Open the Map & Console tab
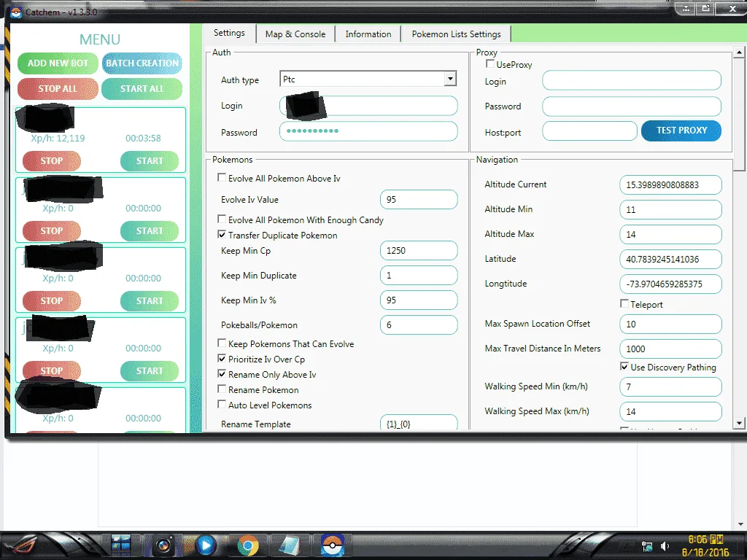Image resolution: width=747 pixels, height=560 pixels. click(x=295, y=34)
